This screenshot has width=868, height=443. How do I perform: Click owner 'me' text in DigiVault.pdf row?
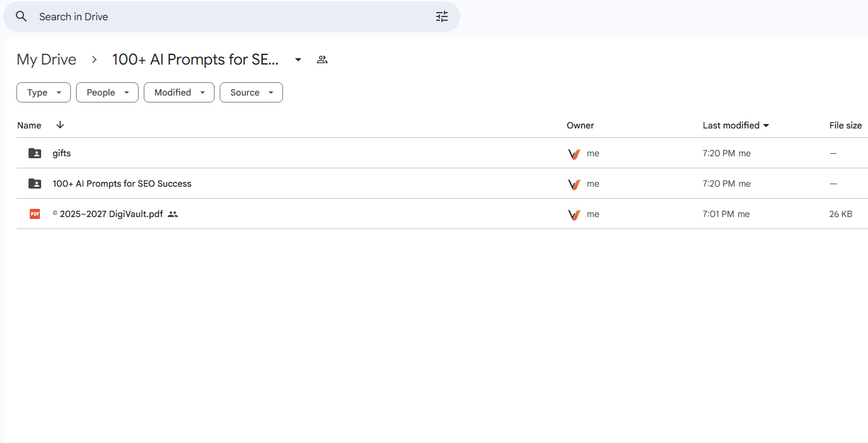(x=593, y=214)
